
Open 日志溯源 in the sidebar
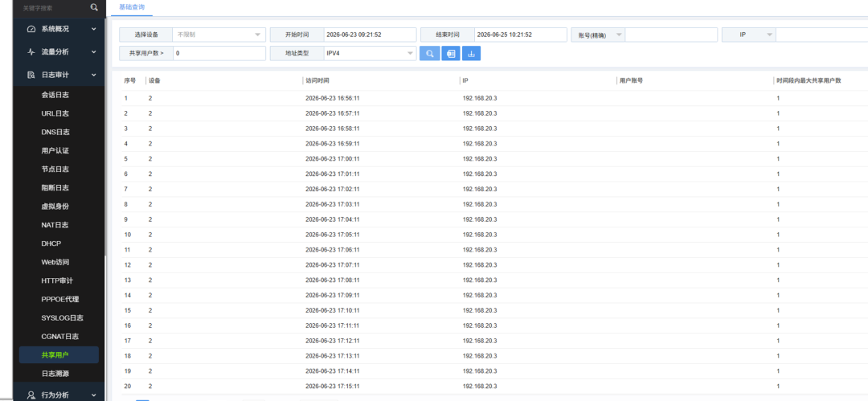point(55,374)
